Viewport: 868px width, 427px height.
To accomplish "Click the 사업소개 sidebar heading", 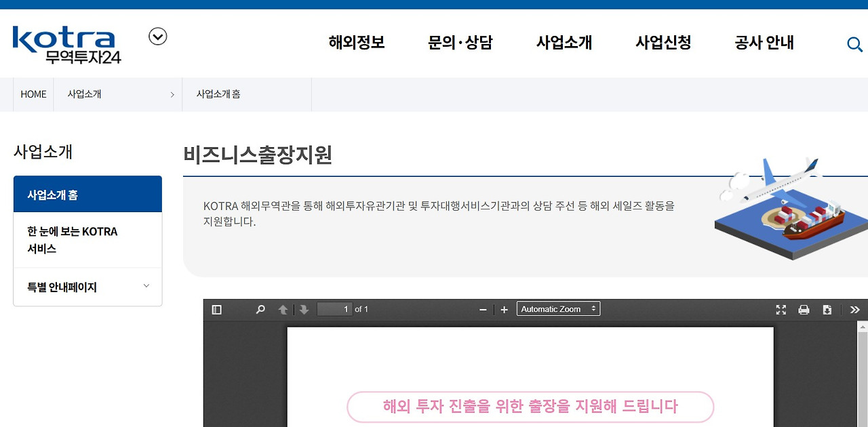I will [43, 152].
